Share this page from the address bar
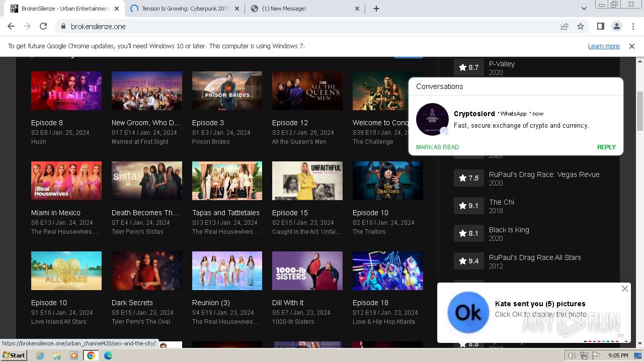This screenshot has width=644, height=362. point(565,27)
